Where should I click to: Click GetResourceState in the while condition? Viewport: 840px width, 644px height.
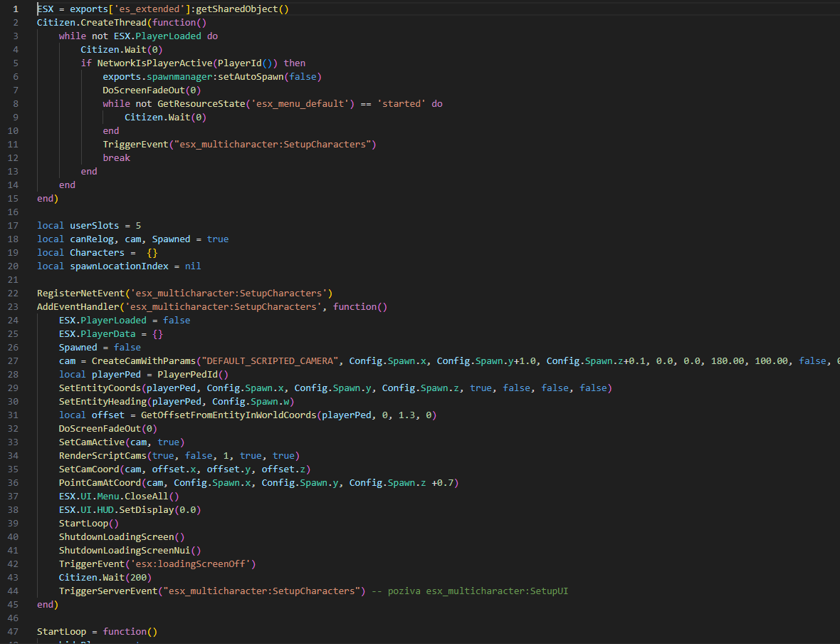(201, 104)
